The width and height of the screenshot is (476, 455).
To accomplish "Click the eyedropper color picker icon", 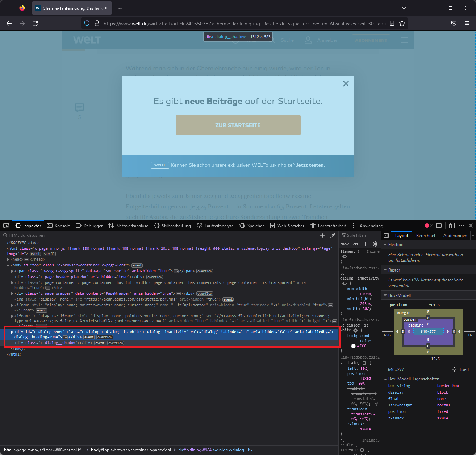I will (x=333, y=235).
